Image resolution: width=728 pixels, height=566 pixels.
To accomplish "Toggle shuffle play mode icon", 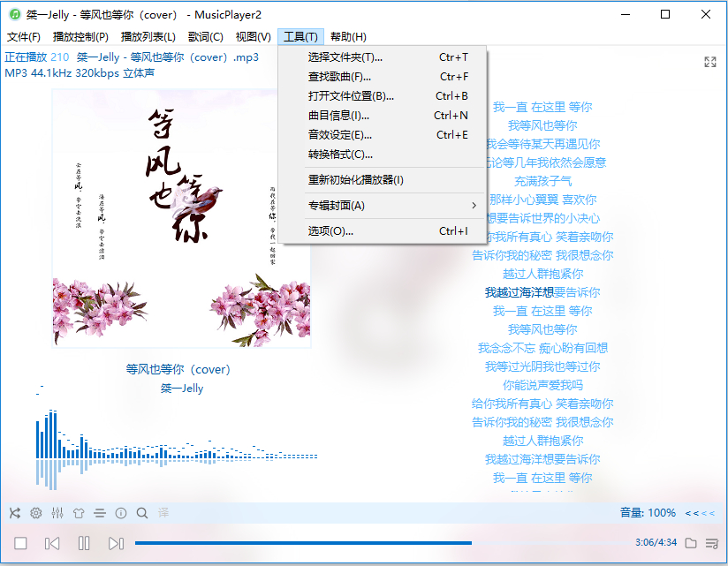I will click(x=15, y=513).
